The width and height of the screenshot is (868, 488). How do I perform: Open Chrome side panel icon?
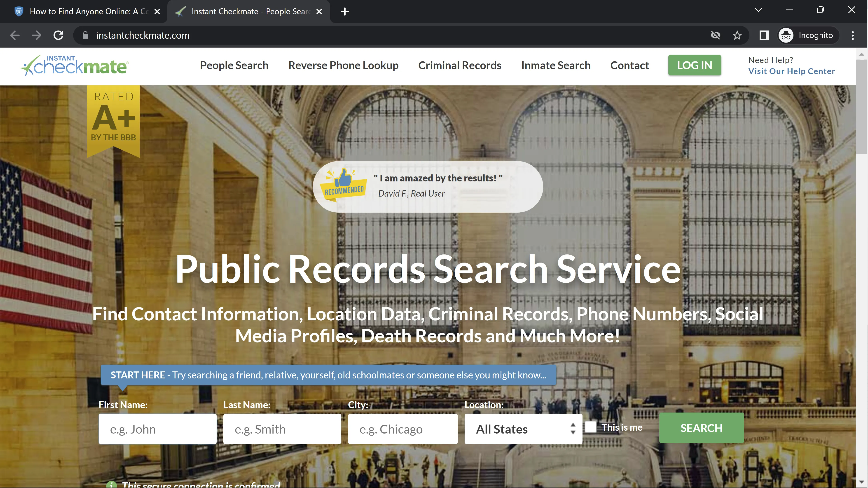click(764, 35)
